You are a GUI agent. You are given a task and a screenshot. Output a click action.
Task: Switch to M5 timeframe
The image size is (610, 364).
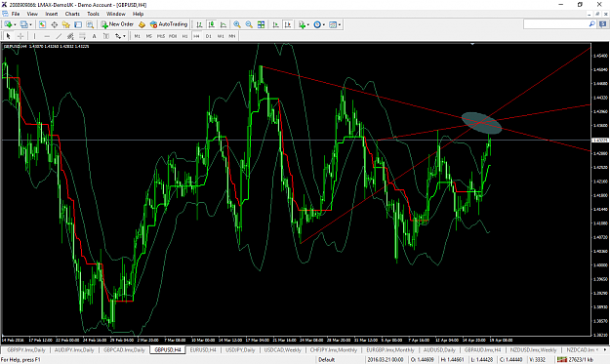coord(149,36)
